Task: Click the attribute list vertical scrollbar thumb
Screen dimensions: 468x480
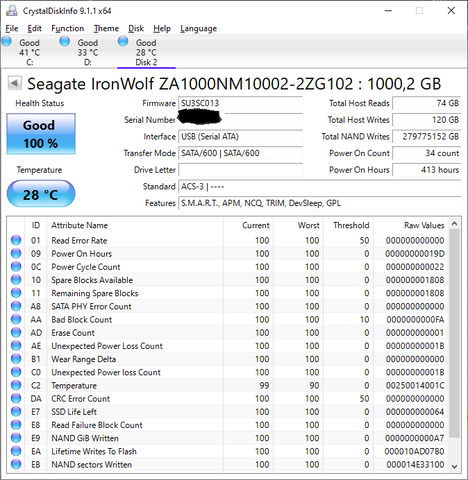Action: (x=454, y=333)
